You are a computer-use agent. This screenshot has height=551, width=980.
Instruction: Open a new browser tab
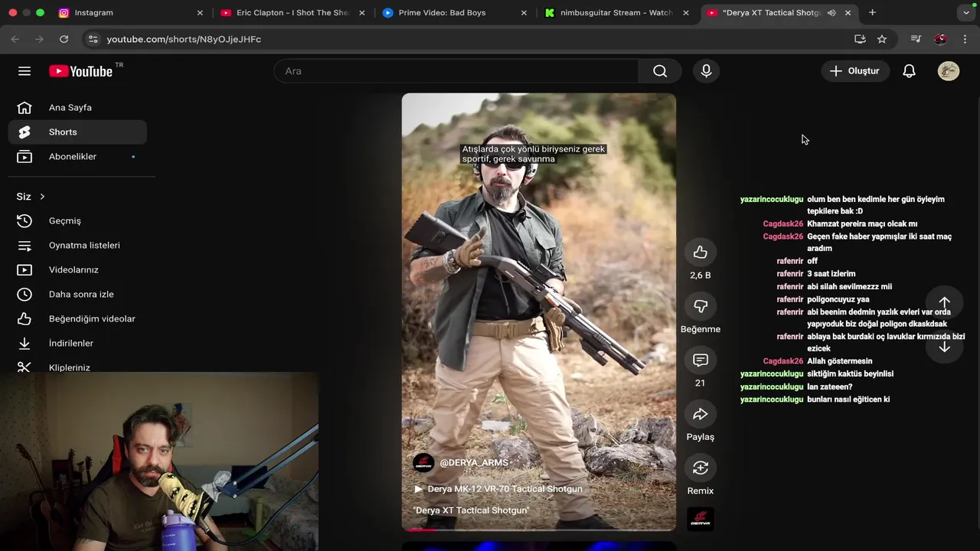[872, 12]
